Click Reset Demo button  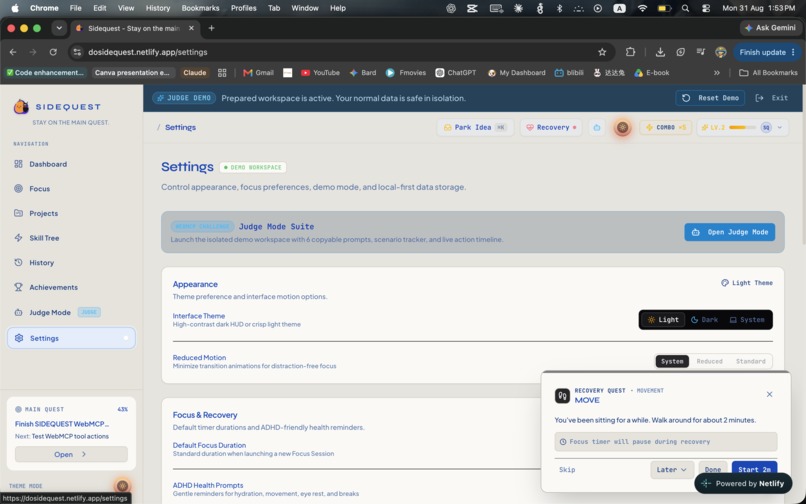(710, 98)
